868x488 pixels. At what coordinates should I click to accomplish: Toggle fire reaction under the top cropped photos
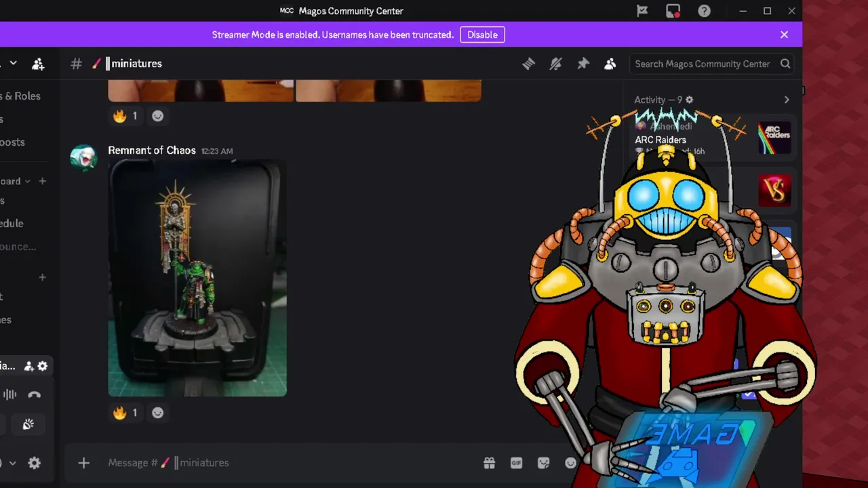[x=125, y=116]
